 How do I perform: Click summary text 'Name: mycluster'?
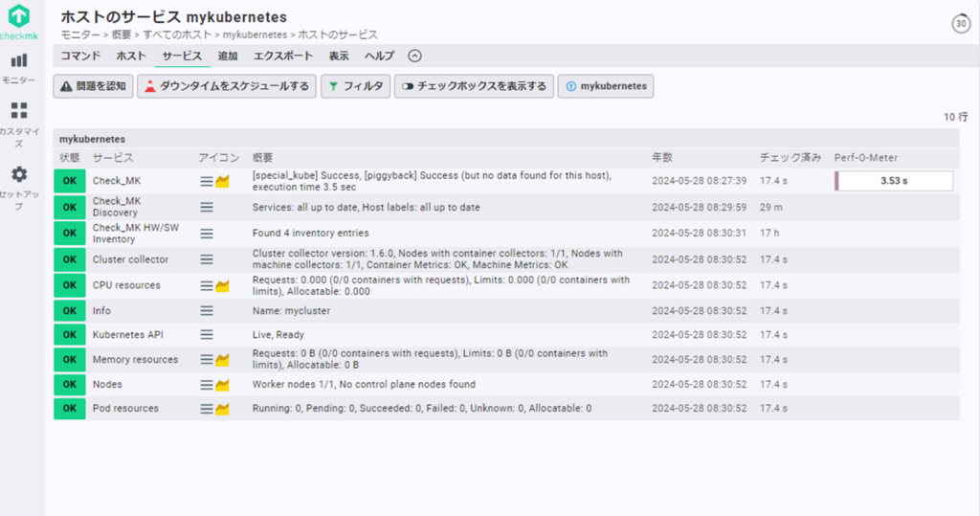pyautogui.click(x=291, y=311)
